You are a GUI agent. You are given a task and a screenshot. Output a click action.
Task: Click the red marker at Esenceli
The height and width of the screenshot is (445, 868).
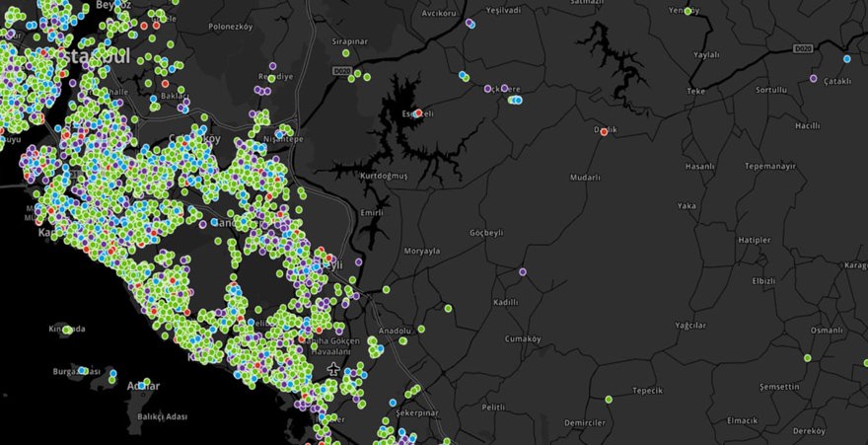tap(418, 113)
